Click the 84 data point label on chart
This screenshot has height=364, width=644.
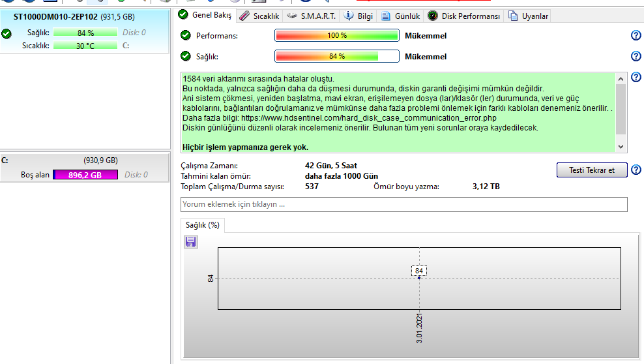[x=419, y=271]
